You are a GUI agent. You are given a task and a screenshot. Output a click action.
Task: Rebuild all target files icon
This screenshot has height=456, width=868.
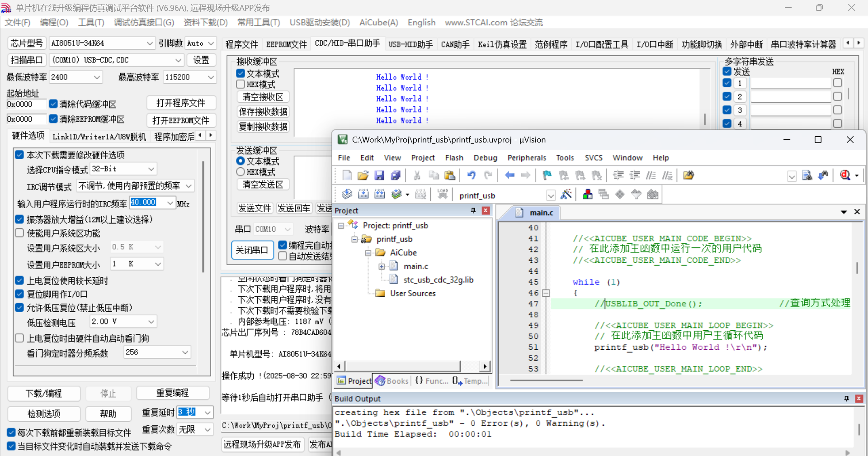pos(380,195)
